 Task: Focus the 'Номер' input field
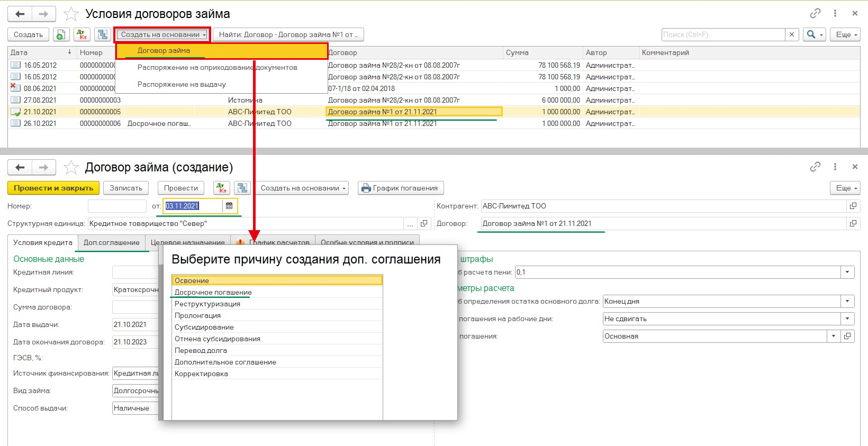point(117,206)
